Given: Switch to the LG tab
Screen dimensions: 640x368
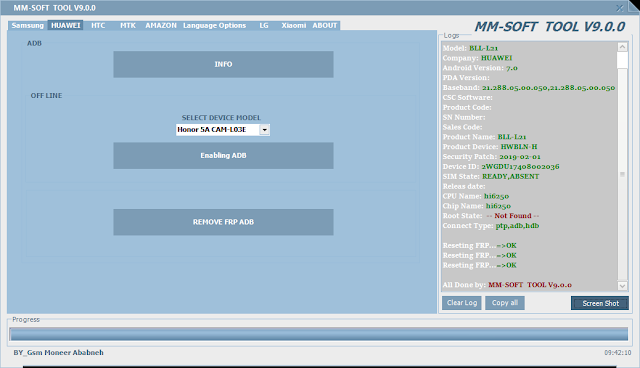Looking at the screenshot, I should click(264, 25).
